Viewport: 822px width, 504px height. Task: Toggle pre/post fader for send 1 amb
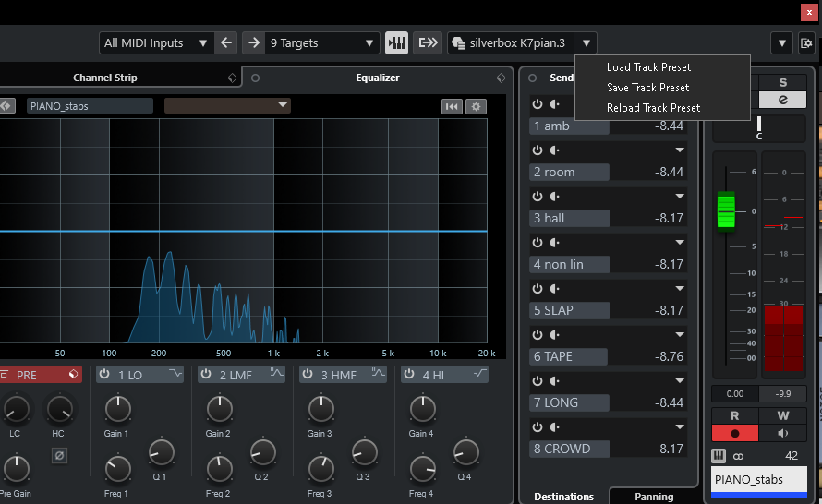[555, 104]
